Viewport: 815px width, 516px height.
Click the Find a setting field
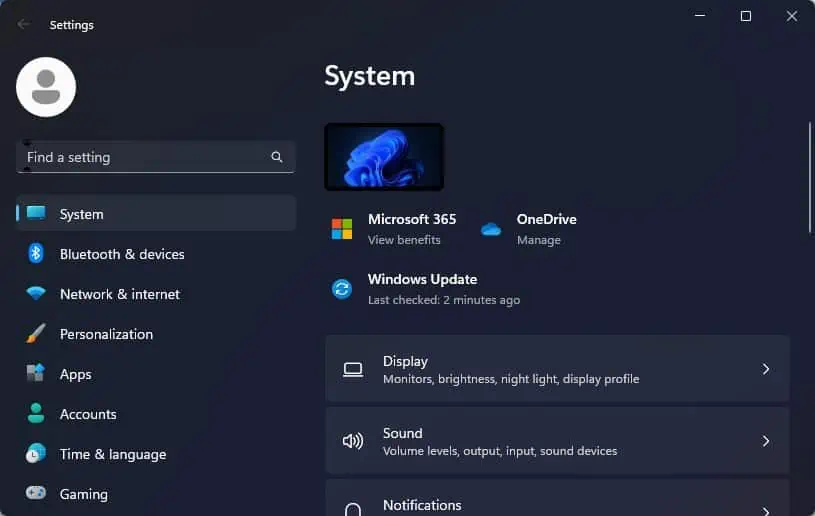click(x=155, y=157)
